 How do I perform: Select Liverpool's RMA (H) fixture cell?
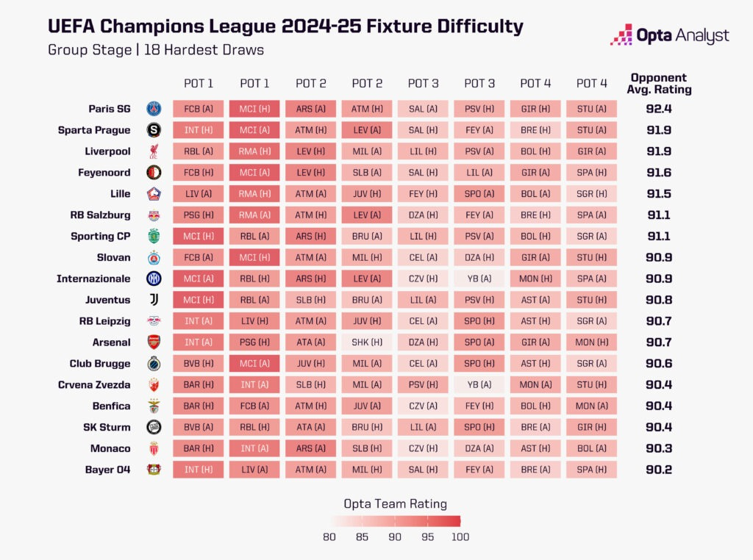(x=254, y=151)
